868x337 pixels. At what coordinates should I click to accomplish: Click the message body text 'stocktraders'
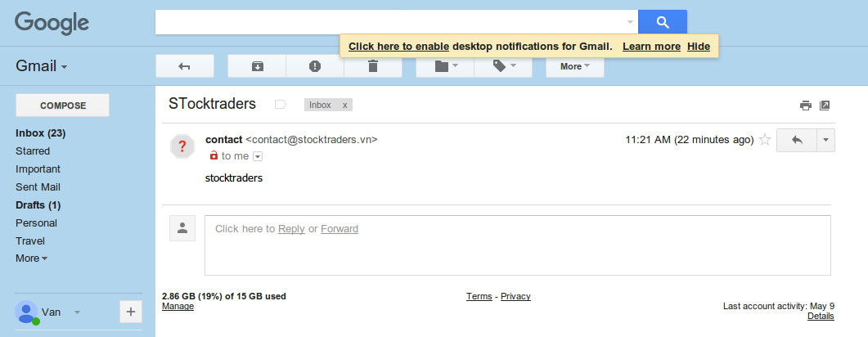234,178
